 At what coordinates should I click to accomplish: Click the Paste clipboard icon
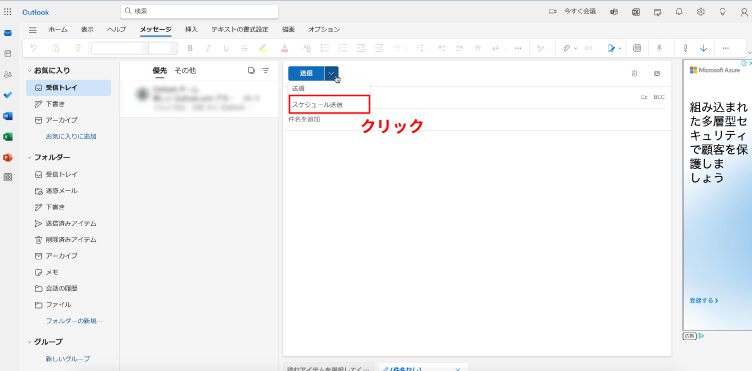[56, 48]
